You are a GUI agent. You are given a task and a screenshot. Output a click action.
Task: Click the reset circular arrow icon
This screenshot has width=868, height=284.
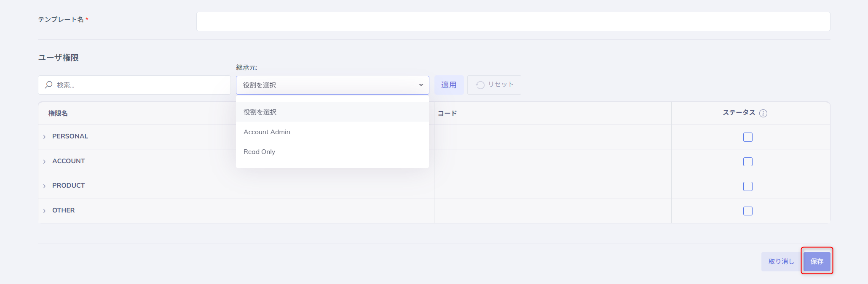pyautogui.click(x=480, y=85)
